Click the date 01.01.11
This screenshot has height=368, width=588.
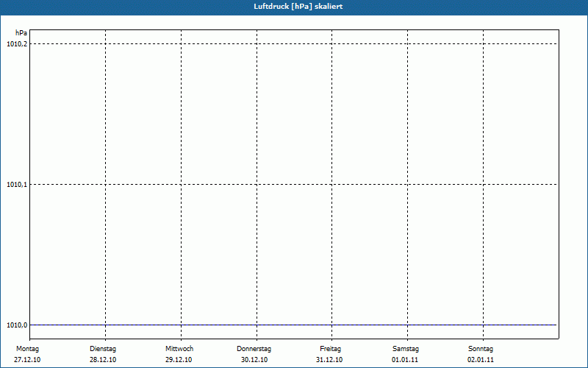[x=405, y=360]
